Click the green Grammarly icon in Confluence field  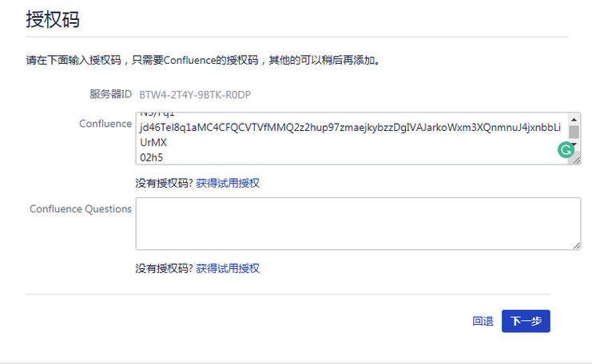(566, 149)
